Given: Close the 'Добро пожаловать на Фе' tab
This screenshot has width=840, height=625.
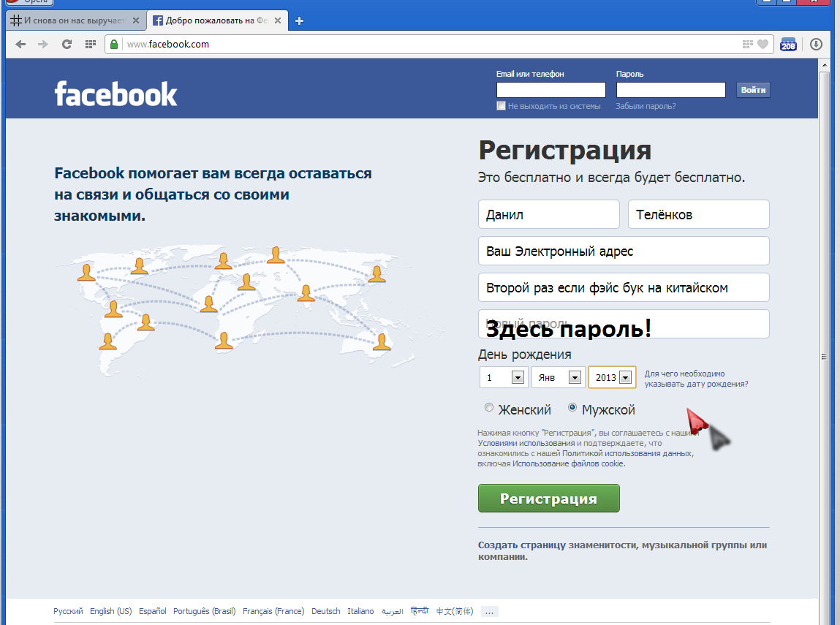Looking at the screenshot, I should (278, 20).
